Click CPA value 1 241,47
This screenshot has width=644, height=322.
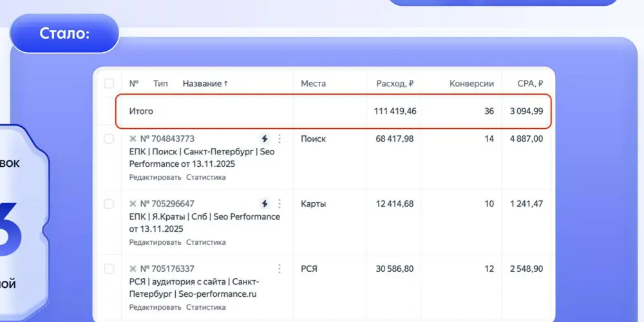[x=527, y=204]
